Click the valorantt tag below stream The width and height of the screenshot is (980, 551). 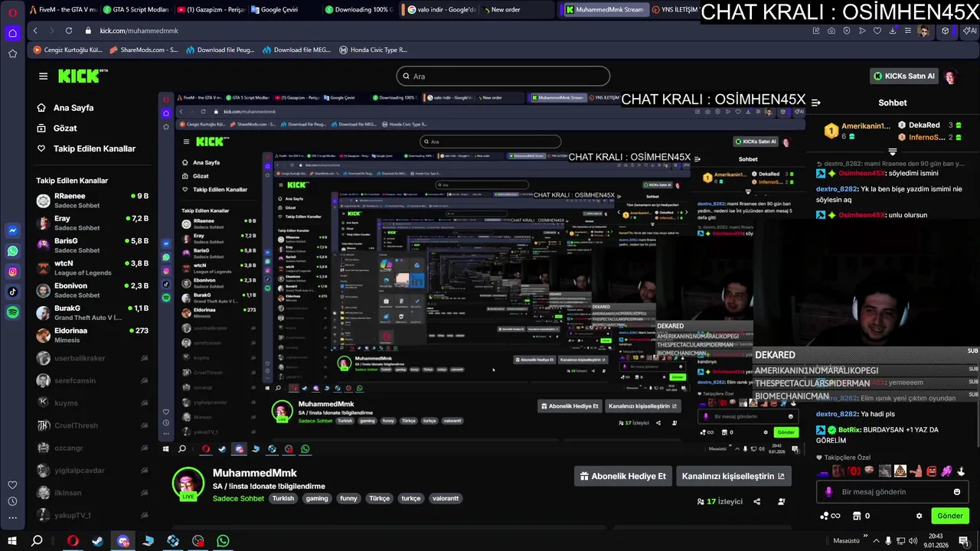click(x=446, y=498)
